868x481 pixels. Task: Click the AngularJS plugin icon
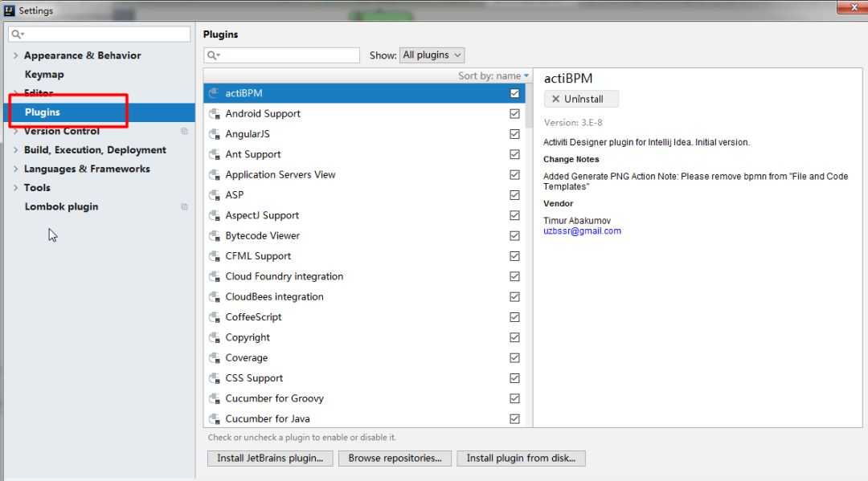point(215,134)
